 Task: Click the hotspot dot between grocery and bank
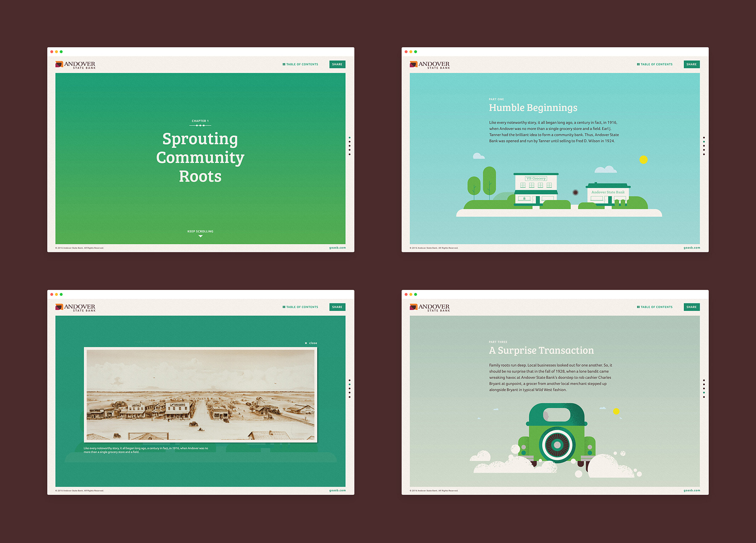coord(575,192)
